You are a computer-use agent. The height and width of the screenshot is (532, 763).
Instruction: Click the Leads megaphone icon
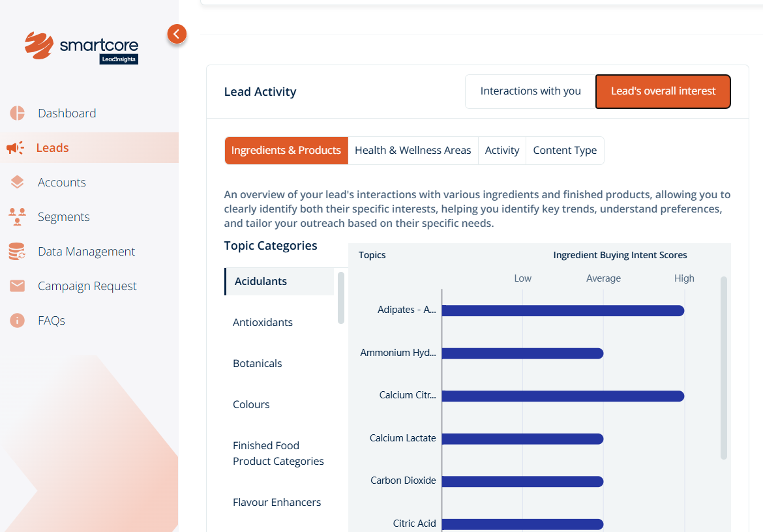15,148
